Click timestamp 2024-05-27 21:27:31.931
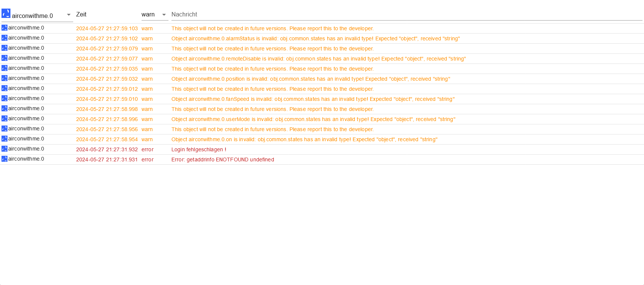 tap(107, 159)
